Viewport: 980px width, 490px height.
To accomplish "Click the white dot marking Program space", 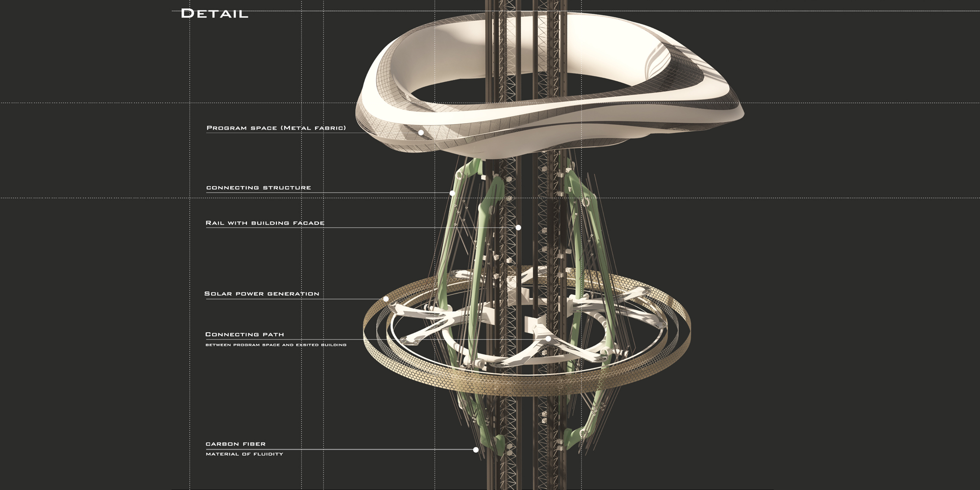I will (421, 132).
